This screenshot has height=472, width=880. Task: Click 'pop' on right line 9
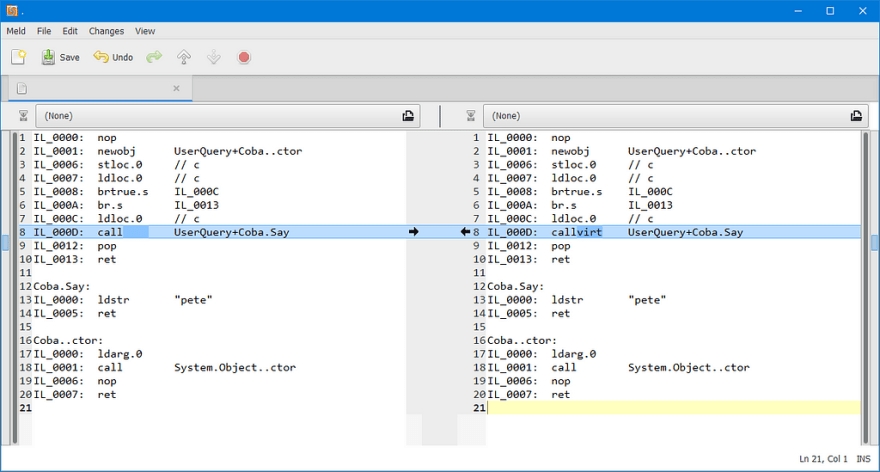[x=561, y=246]
